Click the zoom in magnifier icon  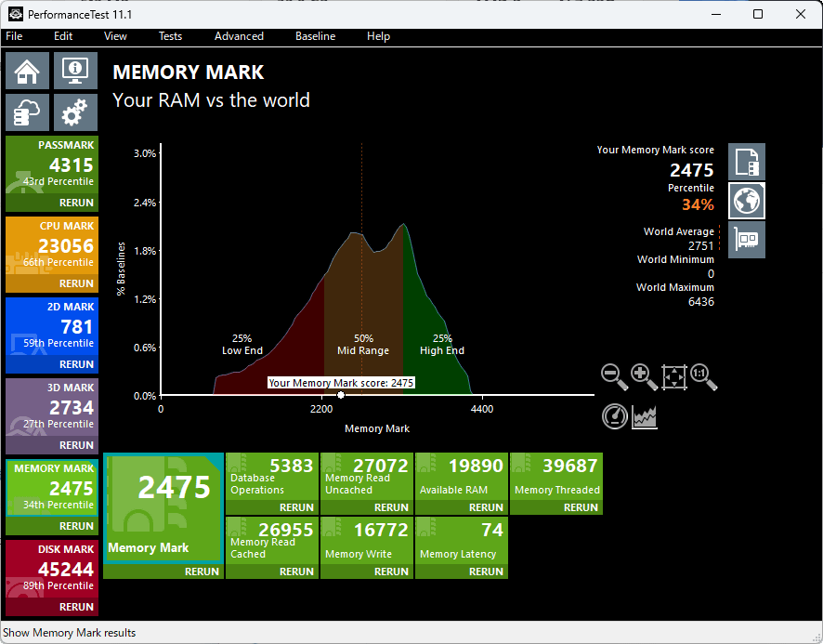(644, 376)
